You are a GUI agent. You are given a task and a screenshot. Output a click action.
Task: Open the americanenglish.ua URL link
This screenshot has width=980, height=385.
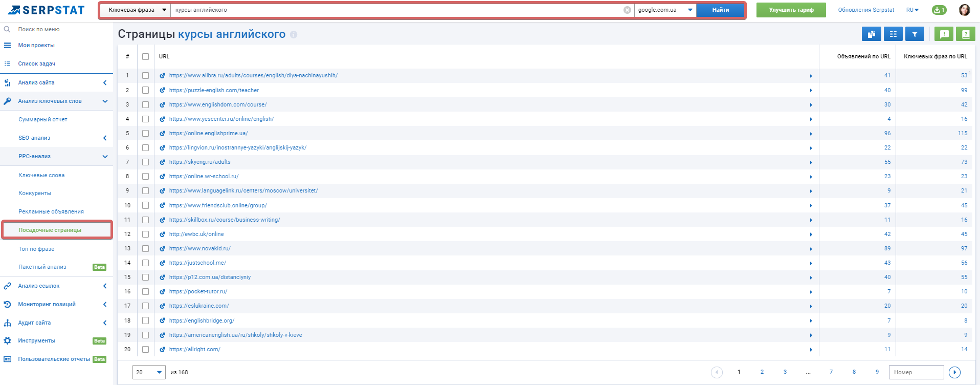coord(236,335)
